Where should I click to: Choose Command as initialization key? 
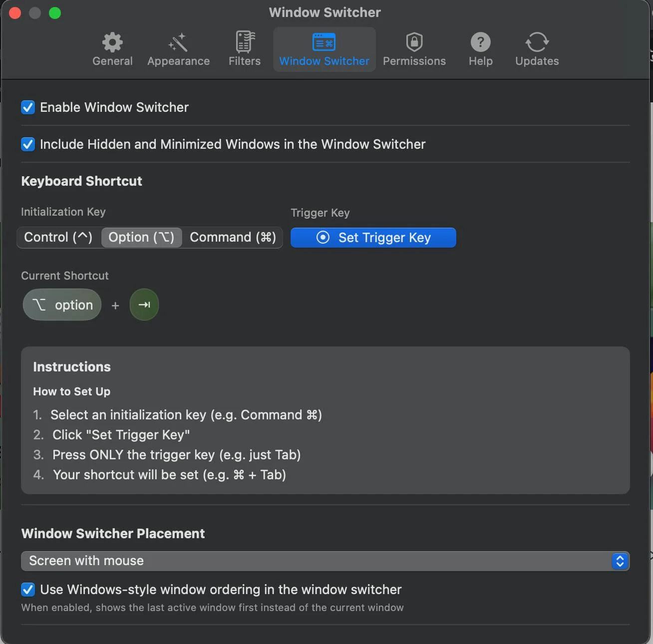click(233, 237)
